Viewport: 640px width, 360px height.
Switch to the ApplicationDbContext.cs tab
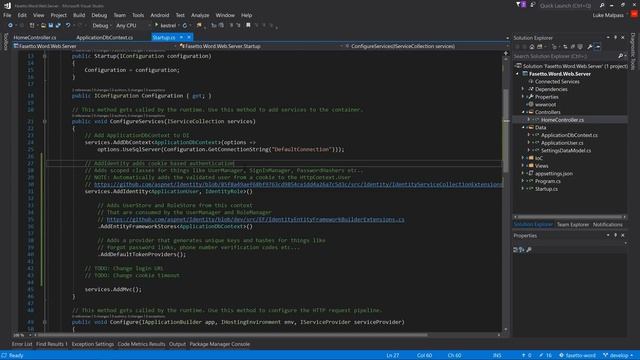click(x=104, y=38)
